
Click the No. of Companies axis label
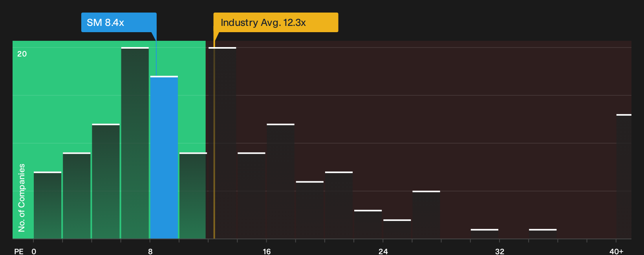click(22, 198)
